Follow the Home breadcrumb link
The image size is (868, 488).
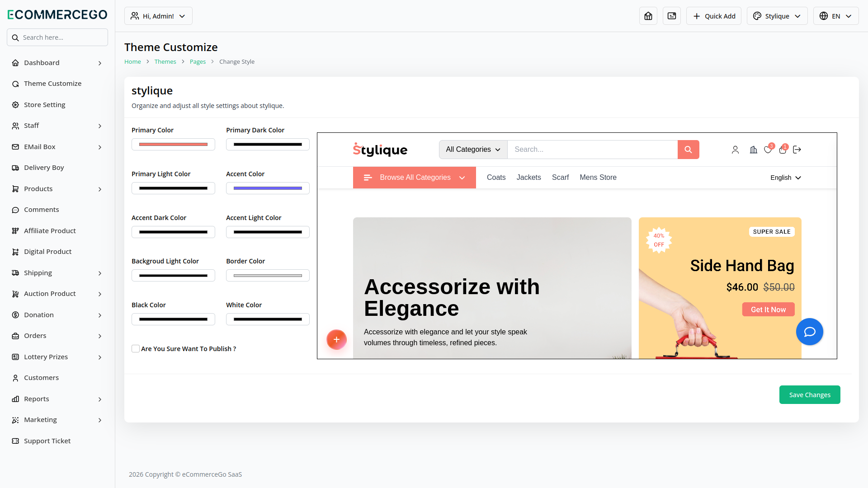(x=132, y=62)
